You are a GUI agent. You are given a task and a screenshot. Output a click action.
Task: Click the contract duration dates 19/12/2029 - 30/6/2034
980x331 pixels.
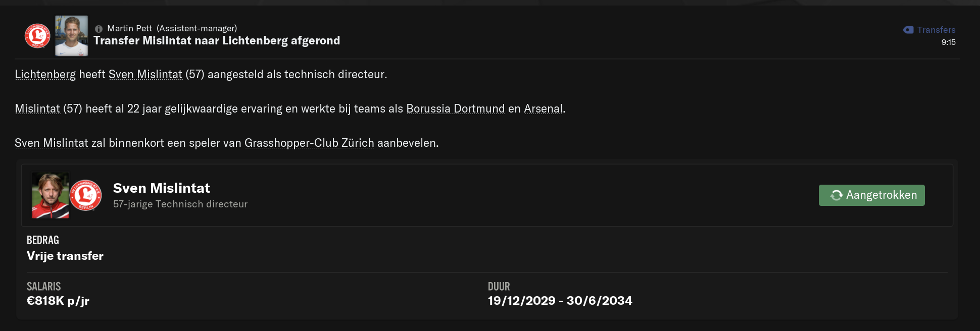tap(560, 301)
